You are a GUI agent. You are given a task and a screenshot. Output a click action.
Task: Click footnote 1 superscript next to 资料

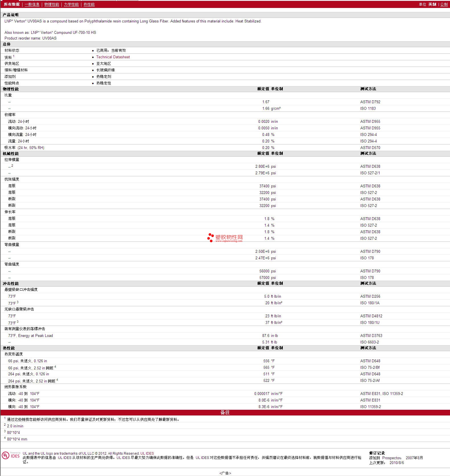[x=14, y=56]
